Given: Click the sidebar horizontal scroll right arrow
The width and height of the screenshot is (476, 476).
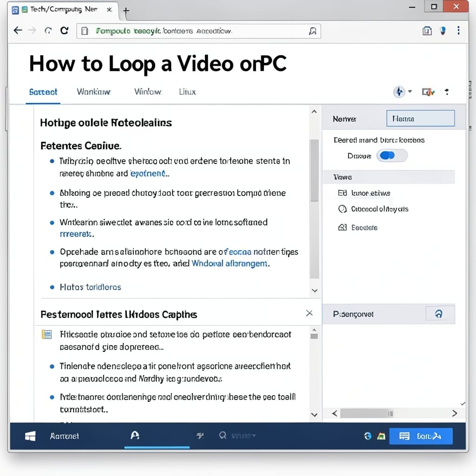Looking at the screenshot, I should [x=455, y=413].
